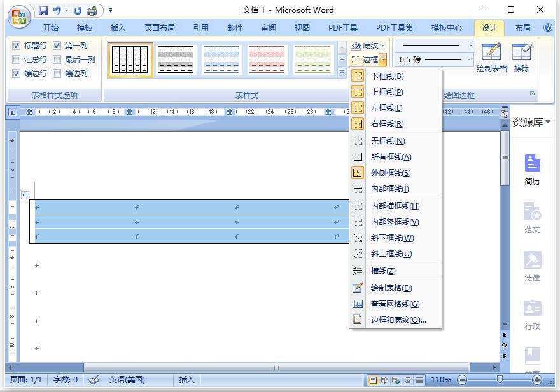Open the 审阅 Review tab
Image resolution: width=560 pixels, height=392 pixels.
click(x=269, y=28)
